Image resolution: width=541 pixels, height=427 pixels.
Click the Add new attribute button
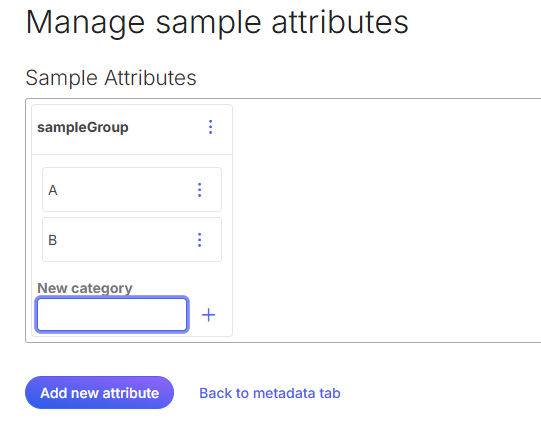click(99, 393)
